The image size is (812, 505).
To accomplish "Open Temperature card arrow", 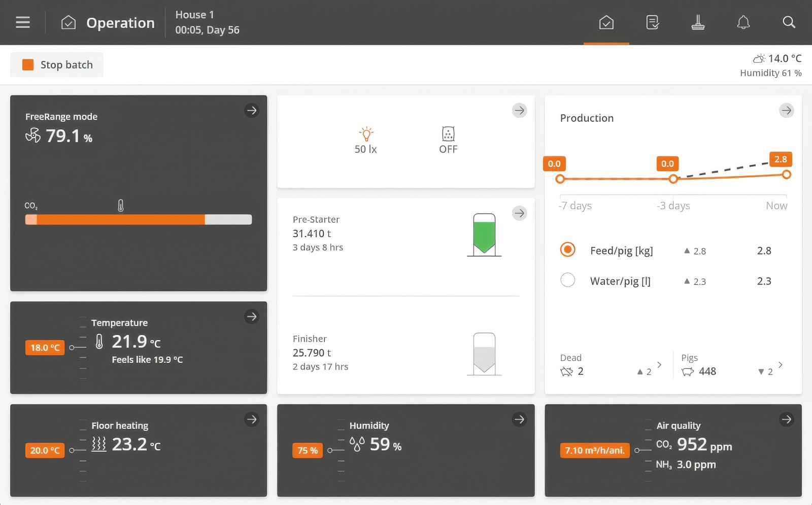I will pyautogui.click(x=252, y=317).
